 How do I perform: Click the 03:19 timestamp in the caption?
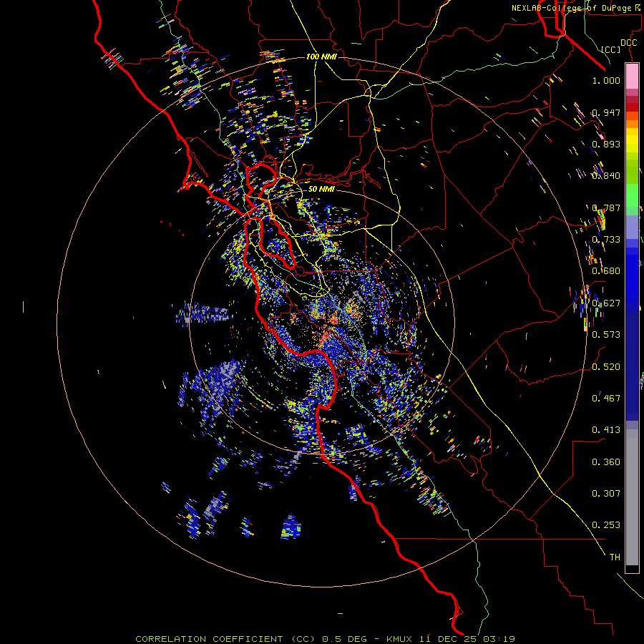click(499, 639)
